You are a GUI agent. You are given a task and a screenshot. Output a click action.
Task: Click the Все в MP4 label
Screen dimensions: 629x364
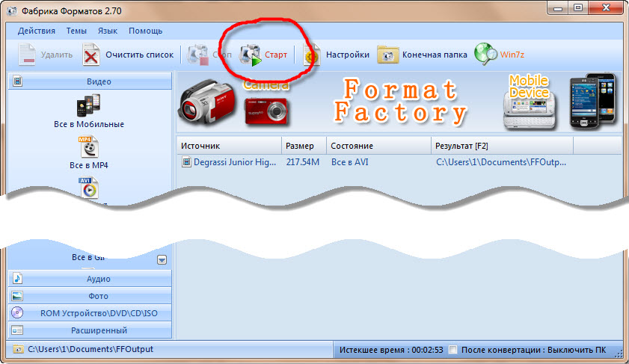click(x=89, y=165)
